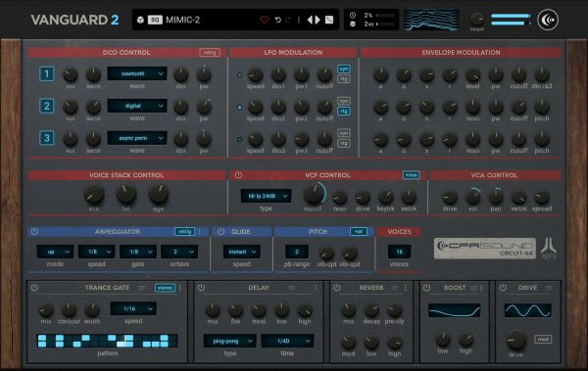The image size is (588, 371).
Task: Select oscillator 1 number box
Action: tap(47, 73)
